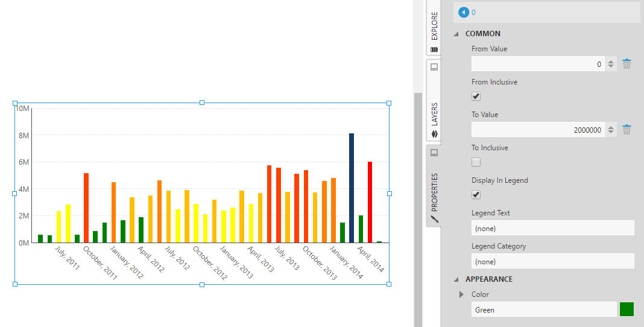Click the Explore tab's binoculars icon

pos(434,49)
